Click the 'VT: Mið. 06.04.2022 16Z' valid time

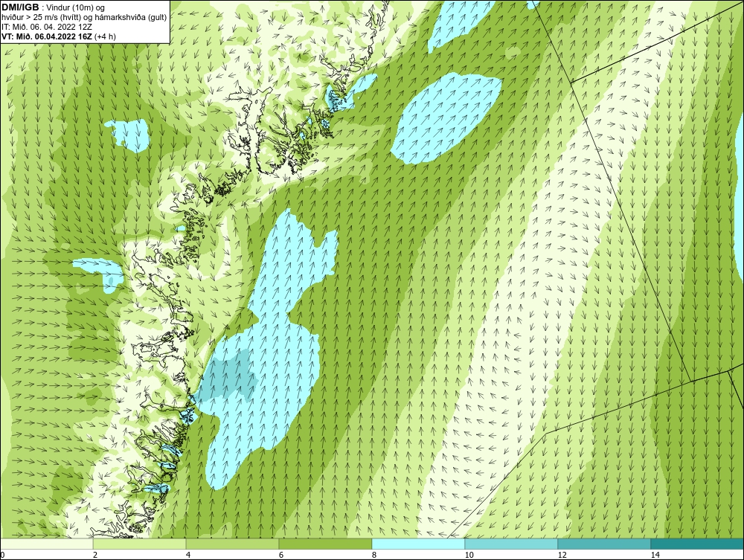tap(48, 36)
